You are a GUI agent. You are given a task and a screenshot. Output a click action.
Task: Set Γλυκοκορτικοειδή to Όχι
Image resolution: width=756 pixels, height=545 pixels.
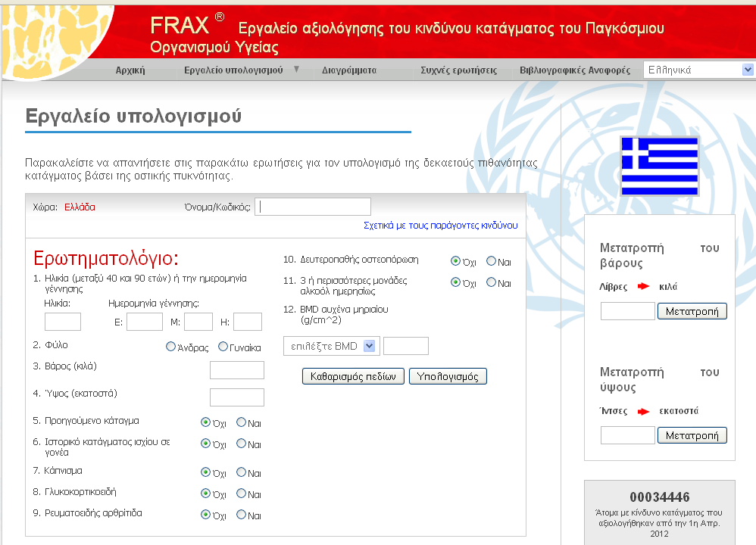(x=205, y=494)
